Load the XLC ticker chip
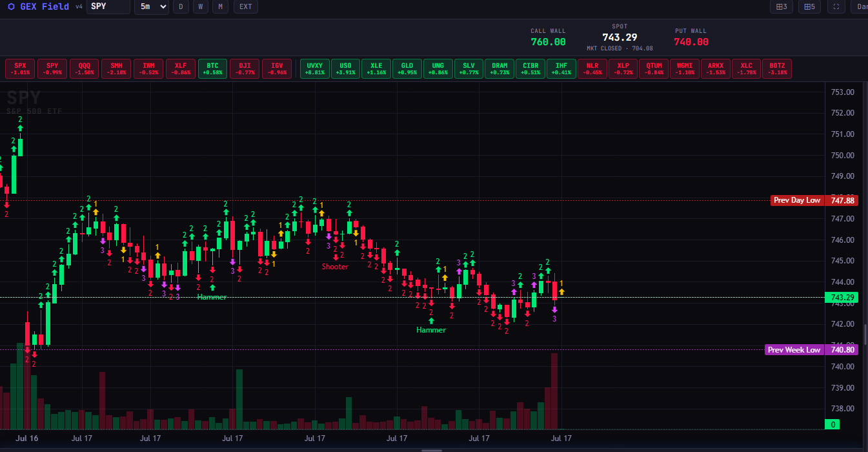Image resolution: width=868 pixels, height=452 pixels. coord(746,68)
